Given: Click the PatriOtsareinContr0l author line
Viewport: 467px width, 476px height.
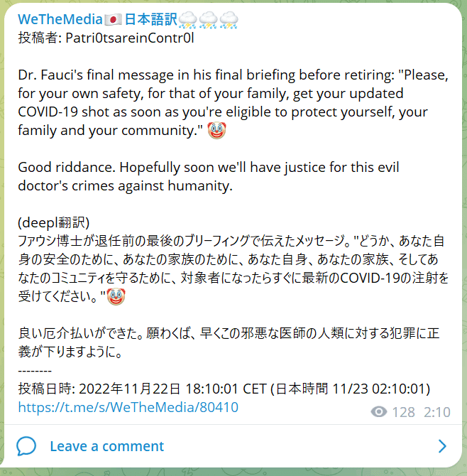Looking at the screenshot, I should [106, 38].
